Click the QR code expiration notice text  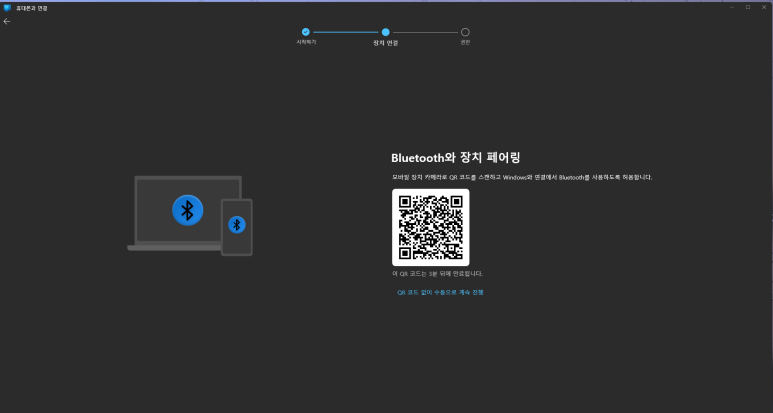(437, 274)
